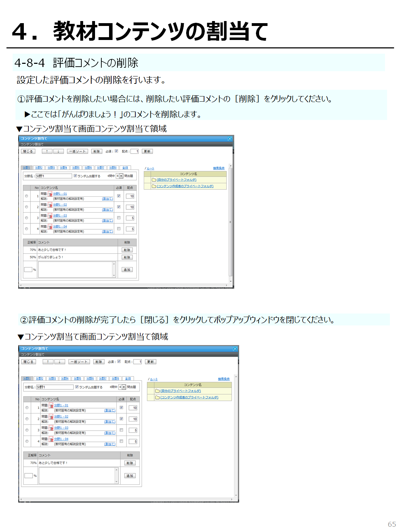Viewport: 399px width, 532px height.
Task: Click the 分野名 text field in lower screenshot
Action: [55, 387]
